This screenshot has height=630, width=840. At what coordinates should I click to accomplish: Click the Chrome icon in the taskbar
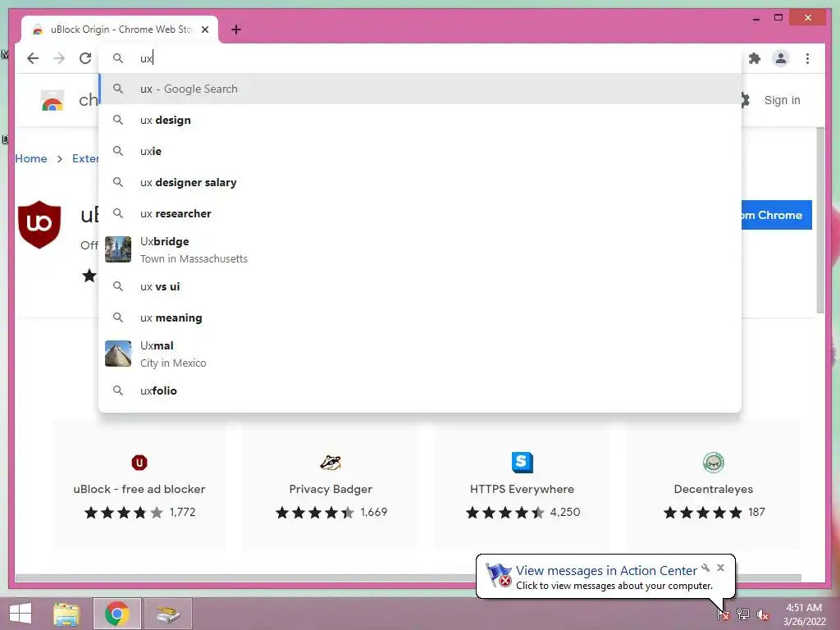point(117,614)
